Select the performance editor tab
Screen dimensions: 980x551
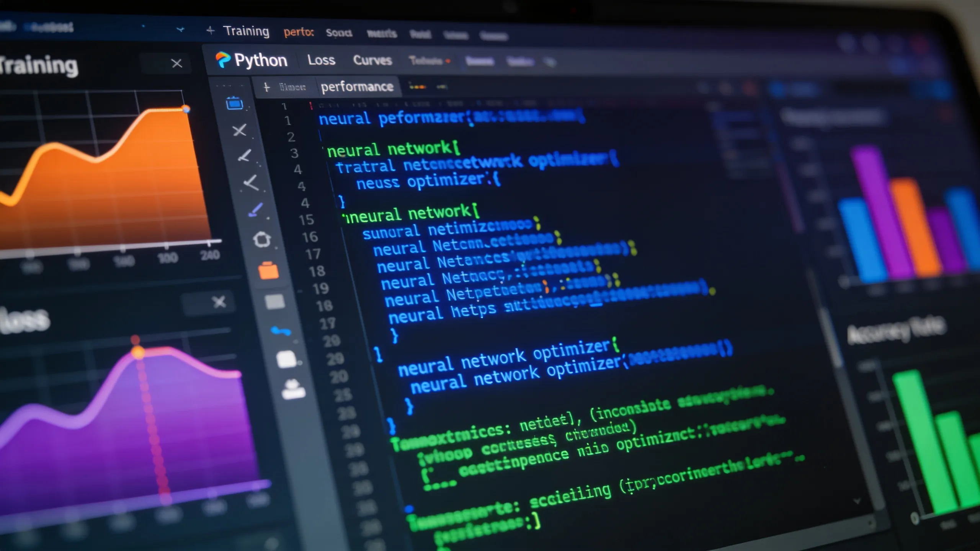(x=357, y=87)
